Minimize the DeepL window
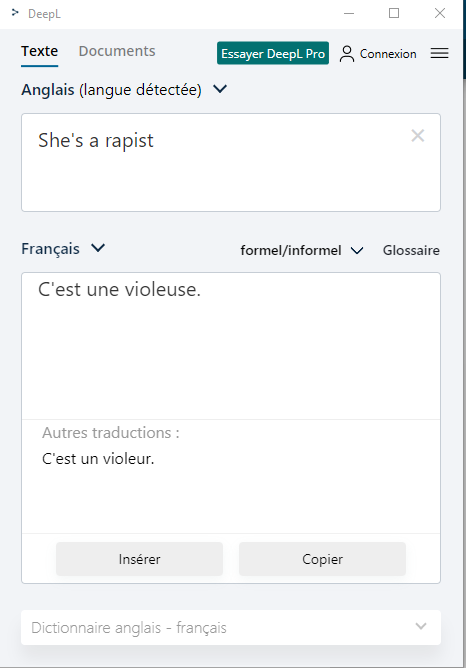 pyautogui.click(x=349, y=13)
